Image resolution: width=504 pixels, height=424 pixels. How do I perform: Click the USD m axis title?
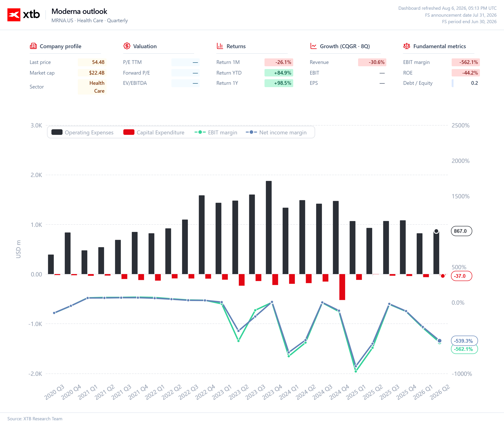tap(18, 249)
